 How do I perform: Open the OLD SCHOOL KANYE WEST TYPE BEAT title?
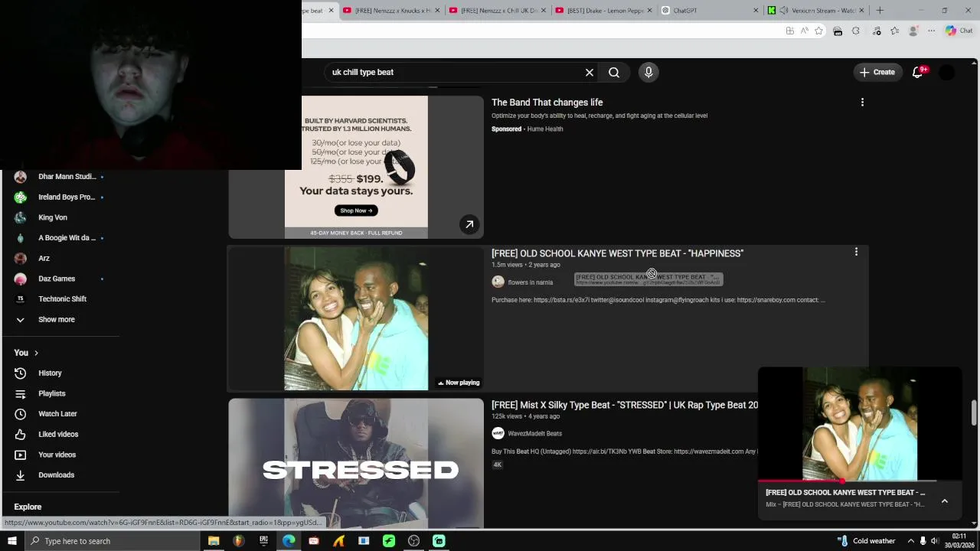coord(617,253)
